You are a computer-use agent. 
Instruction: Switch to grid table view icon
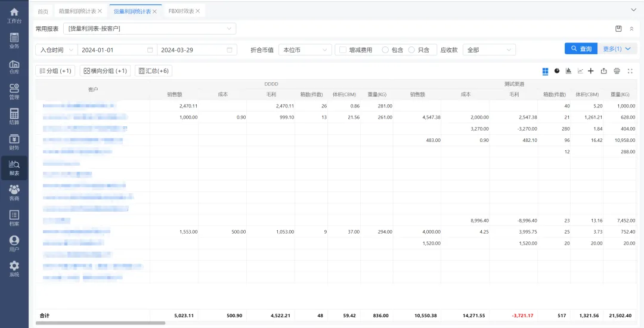(x=546, y=71)
